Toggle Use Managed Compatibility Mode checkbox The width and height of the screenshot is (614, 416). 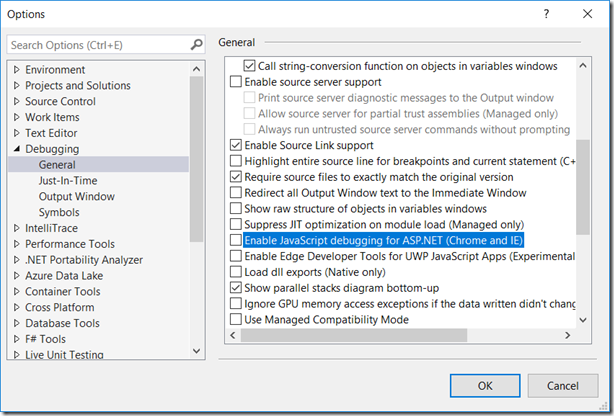click(236, 320)
